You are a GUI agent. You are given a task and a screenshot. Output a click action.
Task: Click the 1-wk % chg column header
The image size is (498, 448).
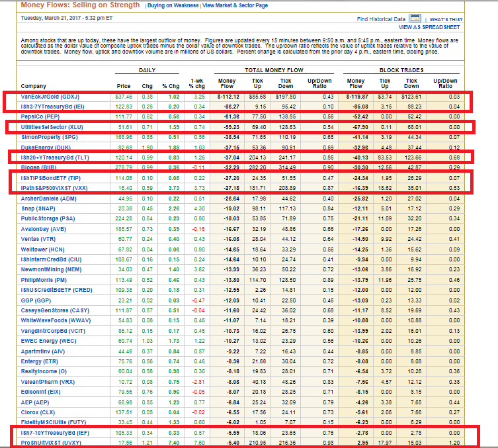click(196, 83)
